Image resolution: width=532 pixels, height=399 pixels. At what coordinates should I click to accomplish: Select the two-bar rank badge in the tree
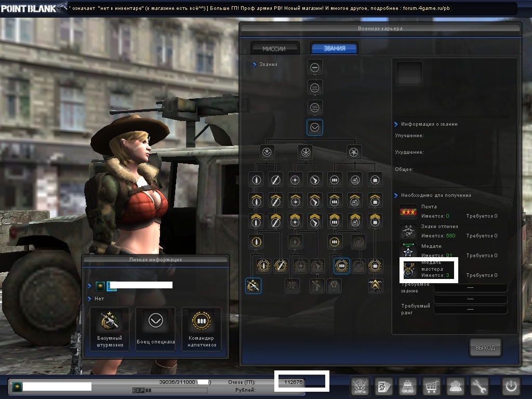[x=314, y=88]
